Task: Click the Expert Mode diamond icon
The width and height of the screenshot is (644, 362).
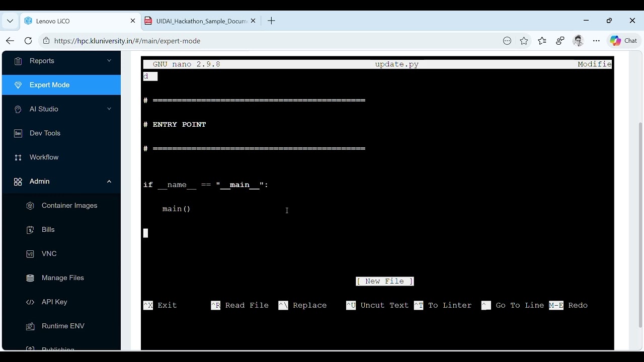Action: tap(18, 85)
